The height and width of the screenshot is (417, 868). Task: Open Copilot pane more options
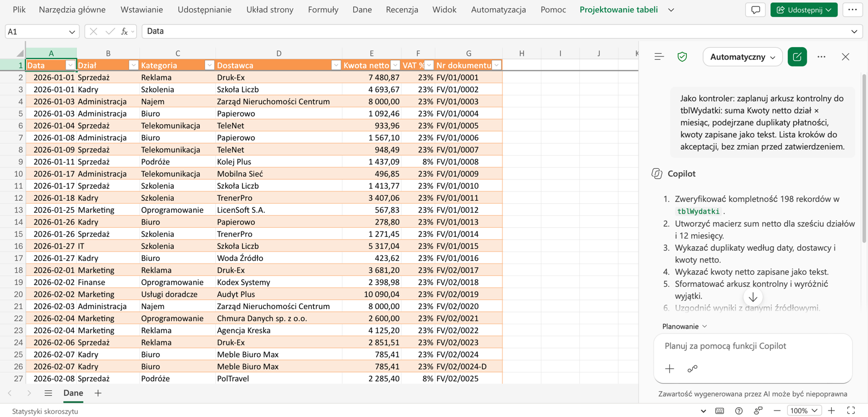pos(821,56)
